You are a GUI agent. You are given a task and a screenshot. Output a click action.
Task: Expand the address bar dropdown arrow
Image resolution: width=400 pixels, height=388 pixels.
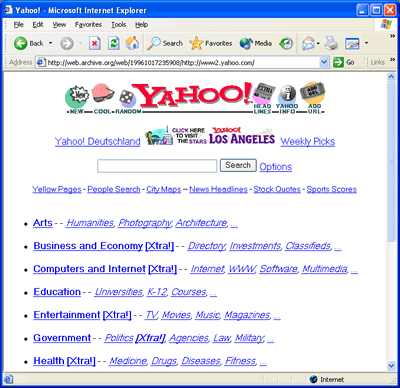[x=324, y=62]
